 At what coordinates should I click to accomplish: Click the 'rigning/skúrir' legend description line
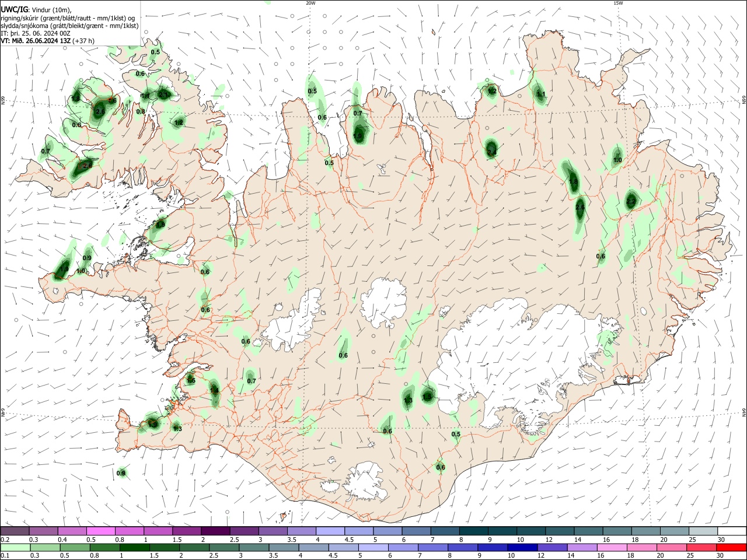click(68, 18)
